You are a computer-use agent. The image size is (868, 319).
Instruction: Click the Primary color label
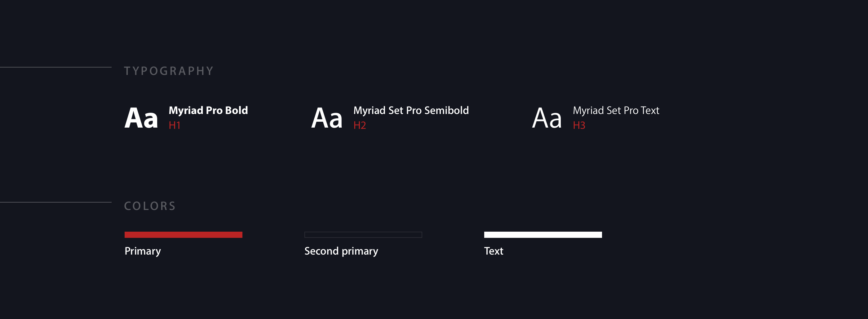[x=143, y=251]
